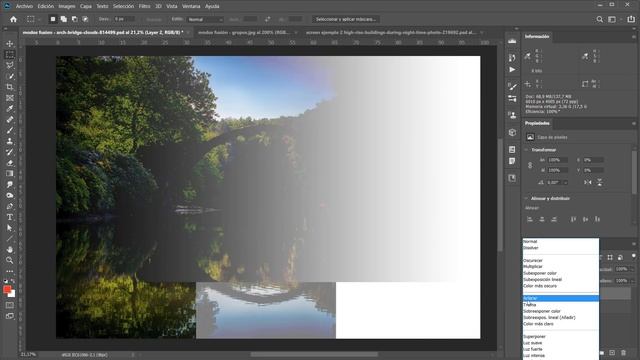The height and width of the screenshot is (360, 640).
Task: Select the Eraser tool
Action: [x=10, y=163]
